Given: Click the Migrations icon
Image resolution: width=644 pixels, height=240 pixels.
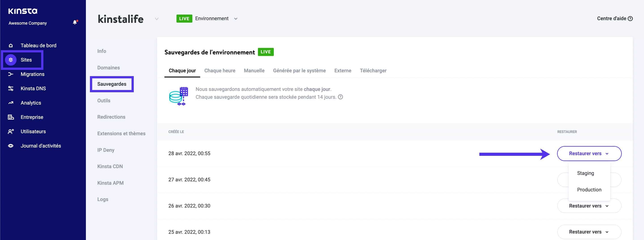Looking at the screenshot, I should coord(11,74).
